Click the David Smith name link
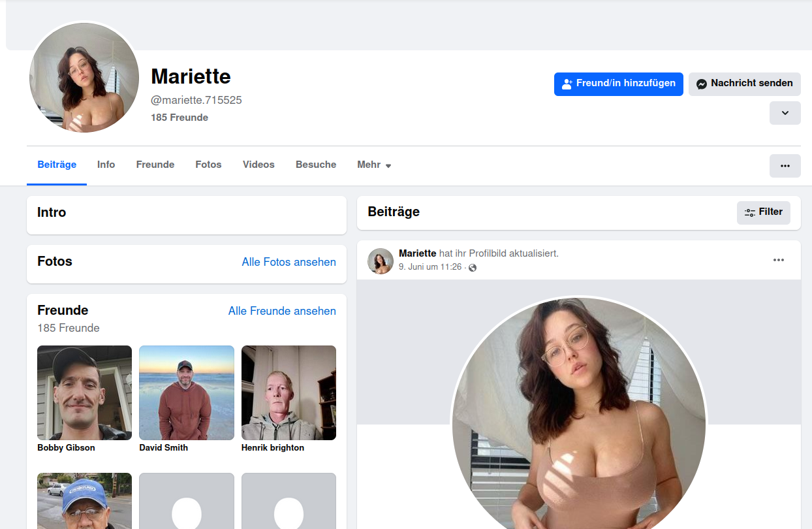Viewport: 812px width, 529px height. coord(163,448)
